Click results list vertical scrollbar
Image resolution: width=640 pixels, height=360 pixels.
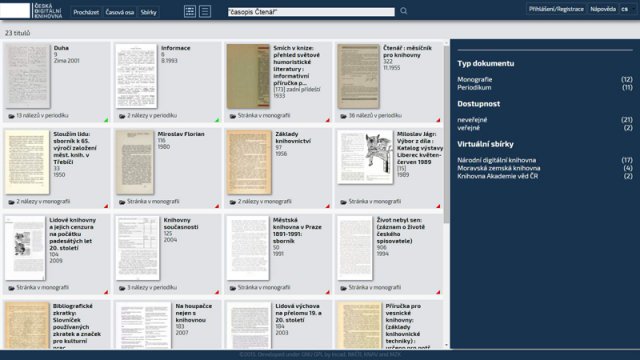tap(447, 135)
